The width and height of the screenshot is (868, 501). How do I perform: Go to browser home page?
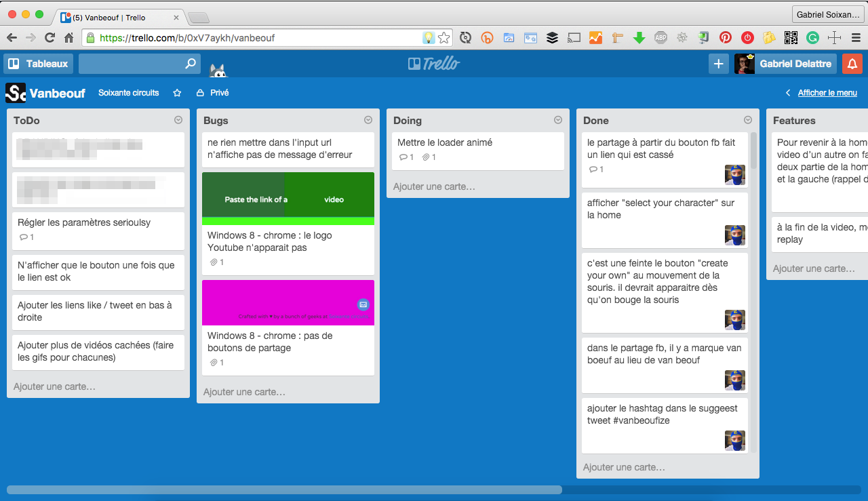(x=68, y=38)
